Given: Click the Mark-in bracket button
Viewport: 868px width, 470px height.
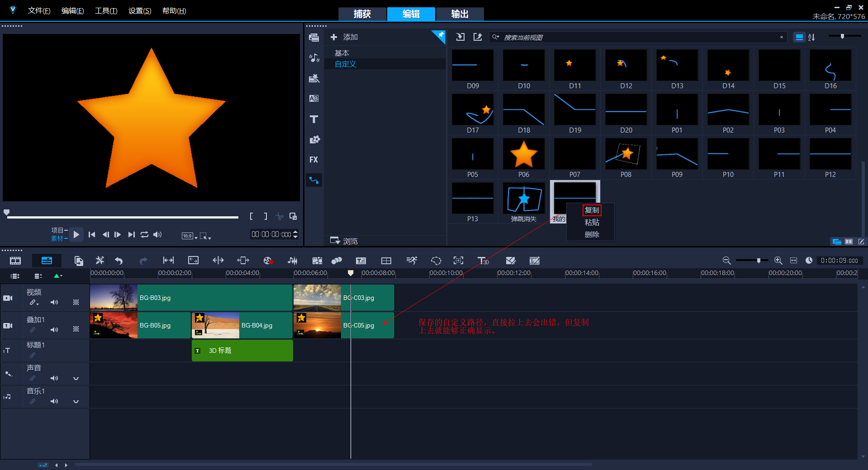Looking at the screenshot, I should point(251,216).
